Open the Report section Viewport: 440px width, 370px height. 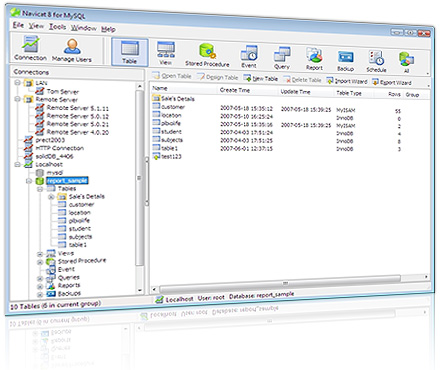pyautogui.click(x=314, y=59)
